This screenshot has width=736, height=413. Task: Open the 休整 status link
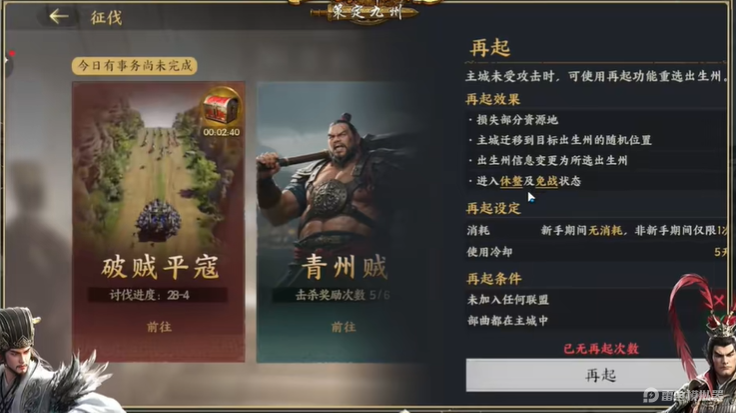(511, 181)
